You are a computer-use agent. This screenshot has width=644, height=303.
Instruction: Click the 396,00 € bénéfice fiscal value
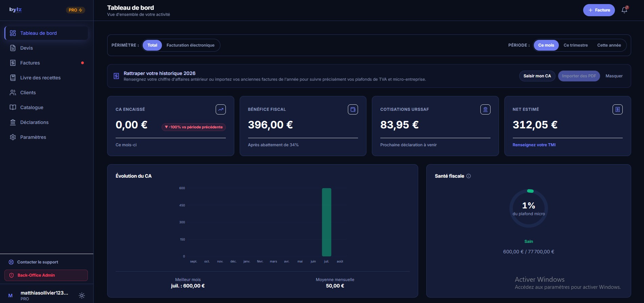[270, 125]
